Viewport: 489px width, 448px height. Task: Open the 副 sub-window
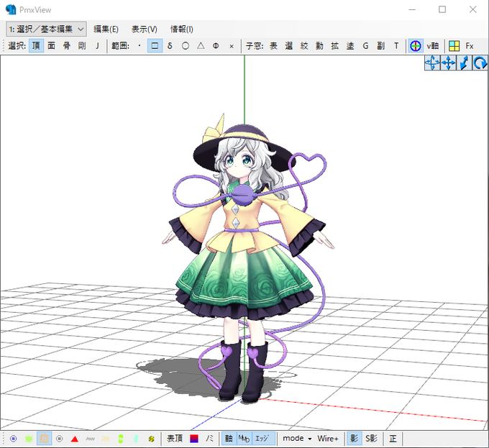(381, 46)
